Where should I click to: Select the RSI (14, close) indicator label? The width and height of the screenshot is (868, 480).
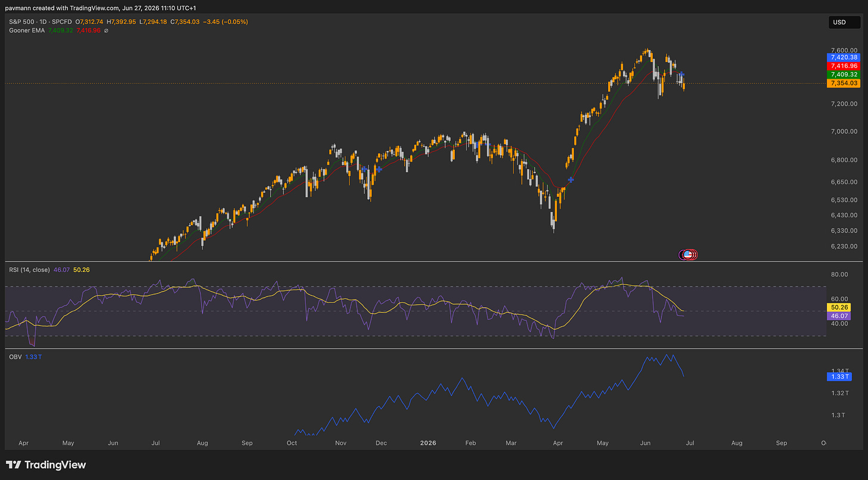pos(29,270)
